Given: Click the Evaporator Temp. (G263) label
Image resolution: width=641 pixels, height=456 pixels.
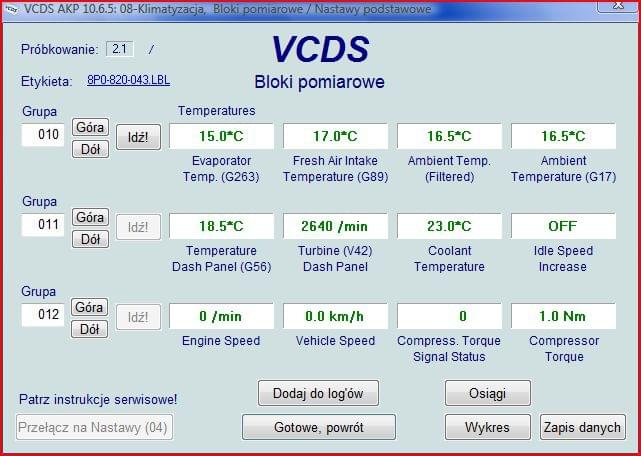Looking at the screenshot, I should coord(221,168).
